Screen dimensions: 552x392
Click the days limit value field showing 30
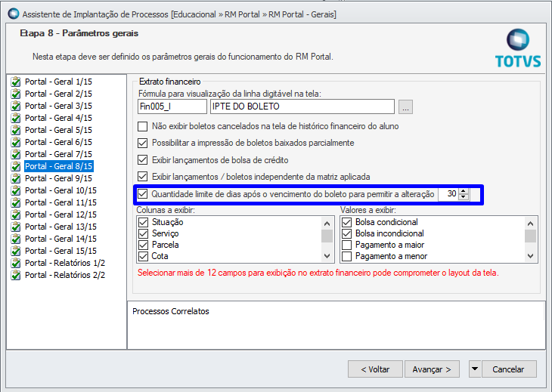click(448, 193)
